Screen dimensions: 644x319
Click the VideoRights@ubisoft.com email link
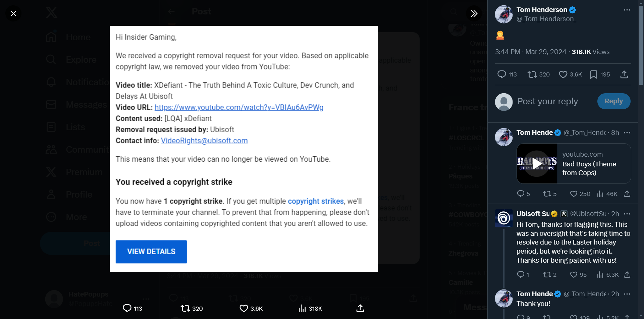[x=204, y=141]
